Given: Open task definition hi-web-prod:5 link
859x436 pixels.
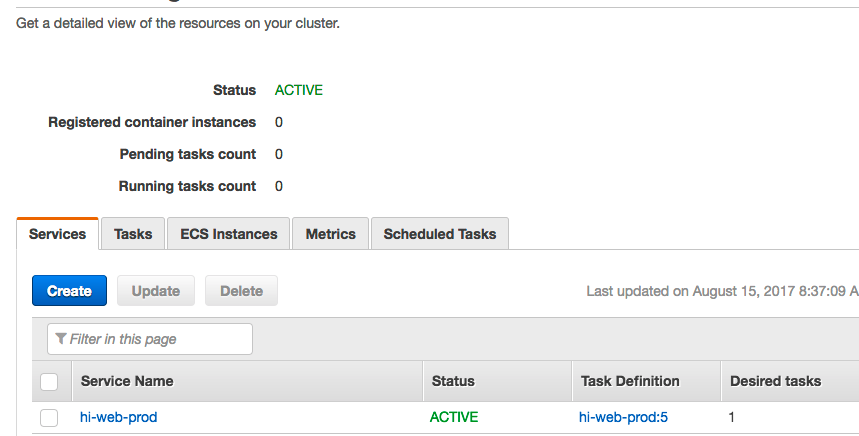Looking at the screenshot, I should tap(623, 417).
